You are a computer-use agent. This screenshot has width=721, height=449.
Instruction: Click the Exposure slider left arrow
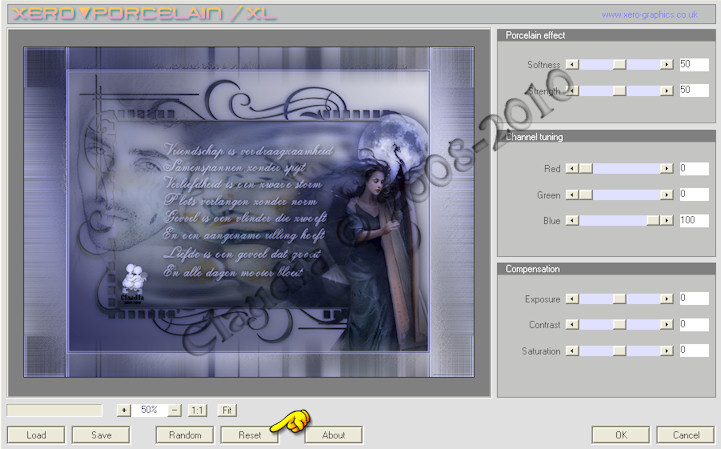coord(572,299)
